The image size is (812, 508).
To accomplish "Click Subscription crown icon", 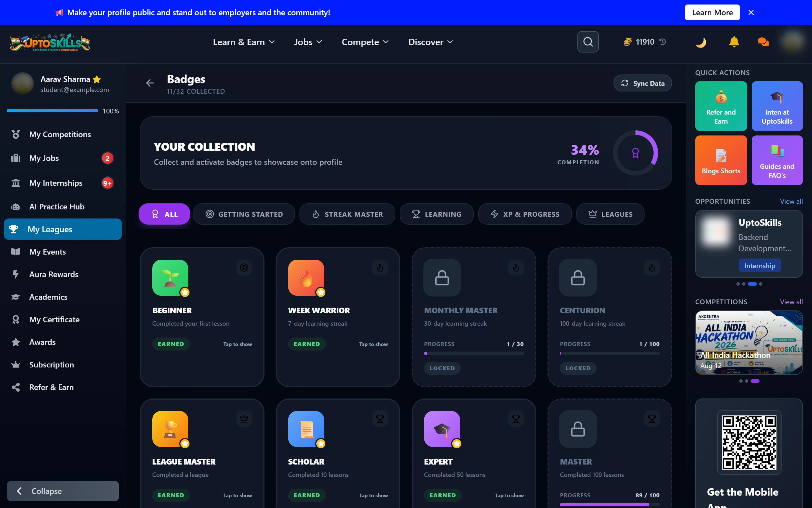I will pos(16,365).
